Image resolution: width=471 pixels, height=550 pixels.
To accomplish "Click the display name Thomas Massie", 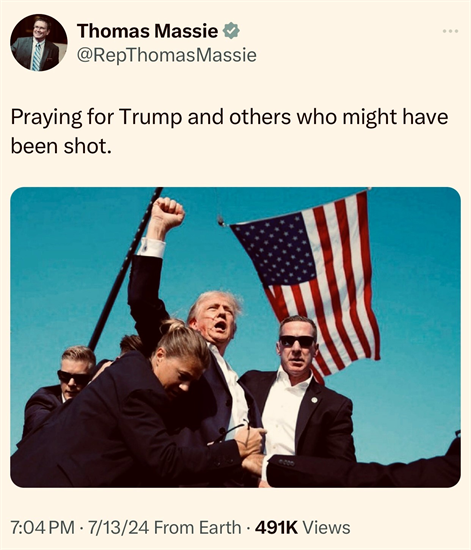I will [147, 31].
